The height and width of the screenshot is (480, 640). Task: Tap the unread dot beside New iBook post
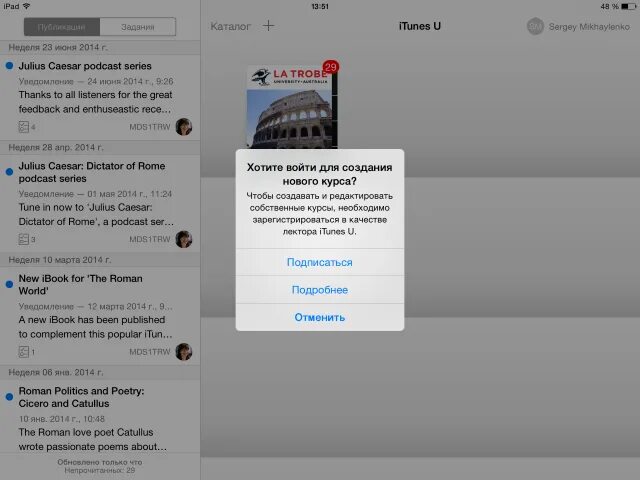point(9,284)
